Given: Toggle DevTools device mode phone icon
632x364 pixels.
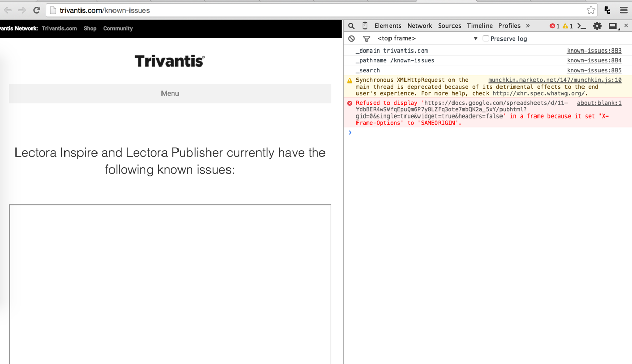Looking at the screenshot, I should [365, 26].
